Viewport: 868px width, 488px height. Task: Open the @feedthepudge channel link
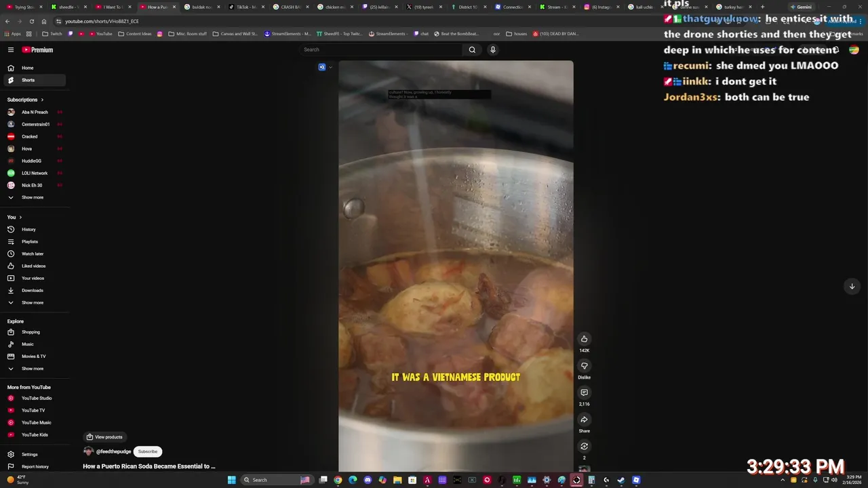tap(113, 451)
